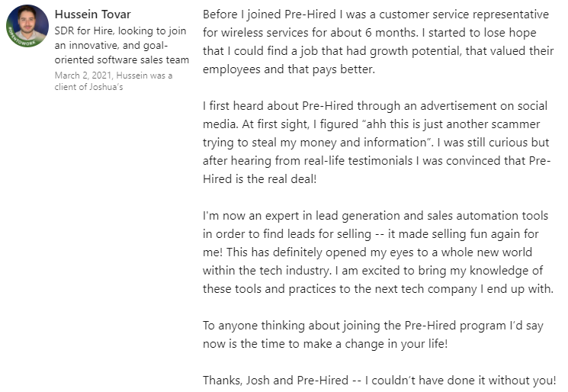Viewport: 568px width, 392px height.
Task: Click the paragraph starting 'To anyone thinking'
Action: click(374, 334)
